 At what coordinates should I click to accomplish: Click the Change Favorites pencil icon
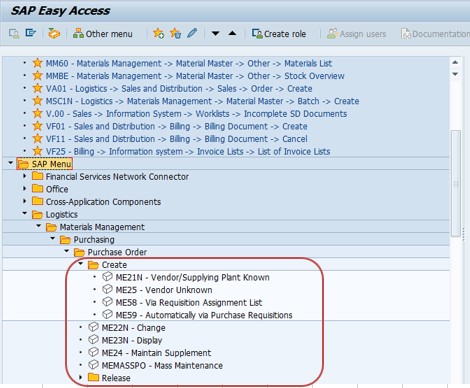coord(192,33)
